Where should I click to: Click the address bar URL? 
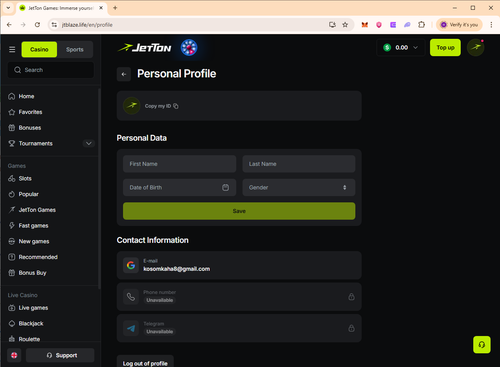[x=87, y=25]
